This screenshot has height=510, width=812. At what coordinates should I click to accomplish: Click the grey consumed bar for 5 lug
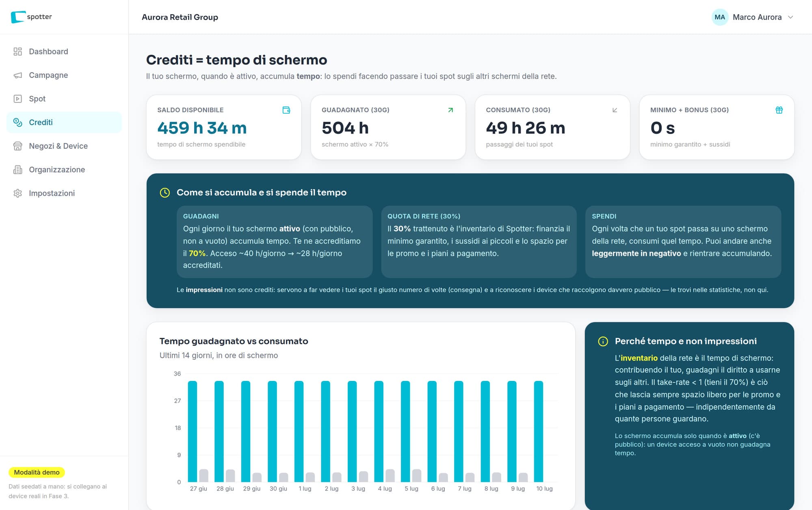417,475
